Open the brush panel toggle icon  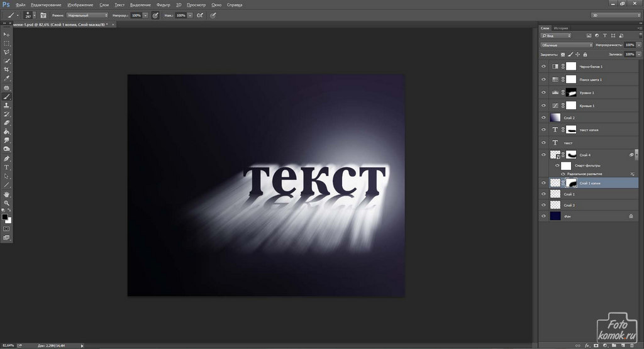43,15
